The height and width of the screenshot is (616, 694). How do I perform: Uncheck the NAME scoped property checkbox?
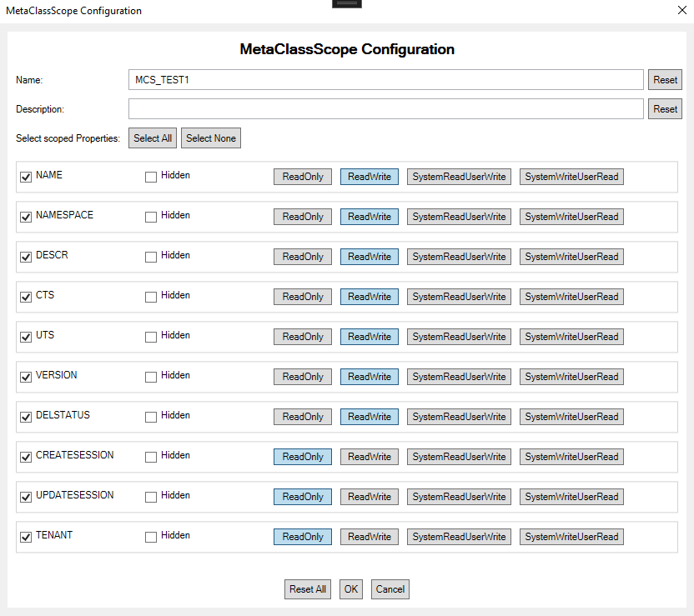(25, 177)
